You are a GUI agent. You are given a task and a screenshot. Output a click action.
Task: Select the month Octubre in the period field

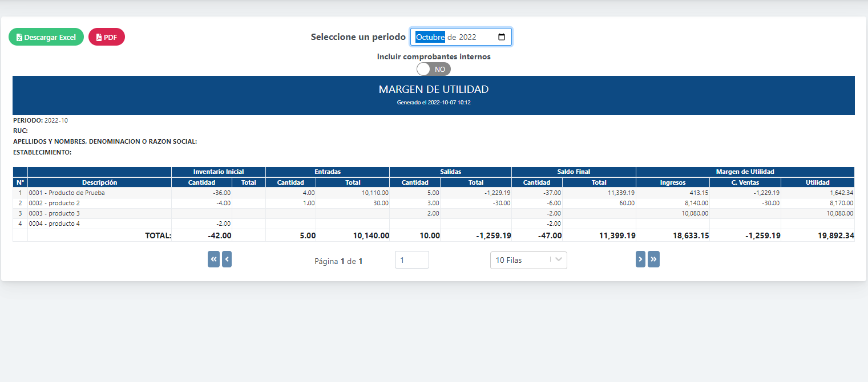(430, 37)
